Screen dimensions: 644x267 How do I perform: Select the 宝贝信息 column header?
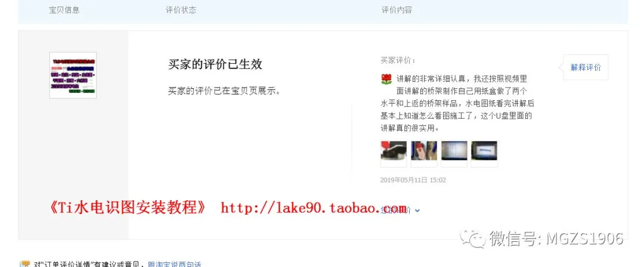(x=64, y=10)
